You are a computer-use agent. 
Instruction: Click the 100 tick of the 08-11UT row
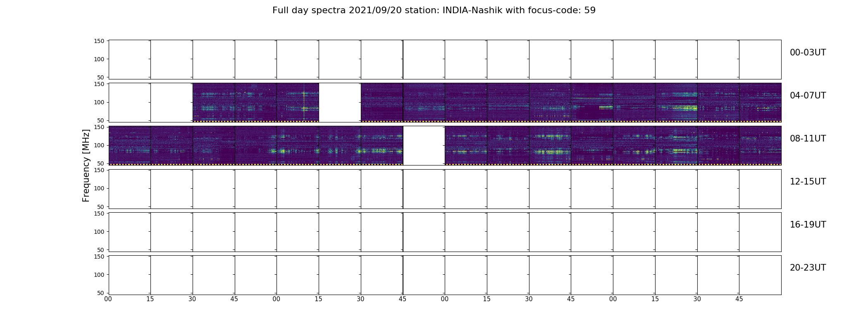(99, 145)
